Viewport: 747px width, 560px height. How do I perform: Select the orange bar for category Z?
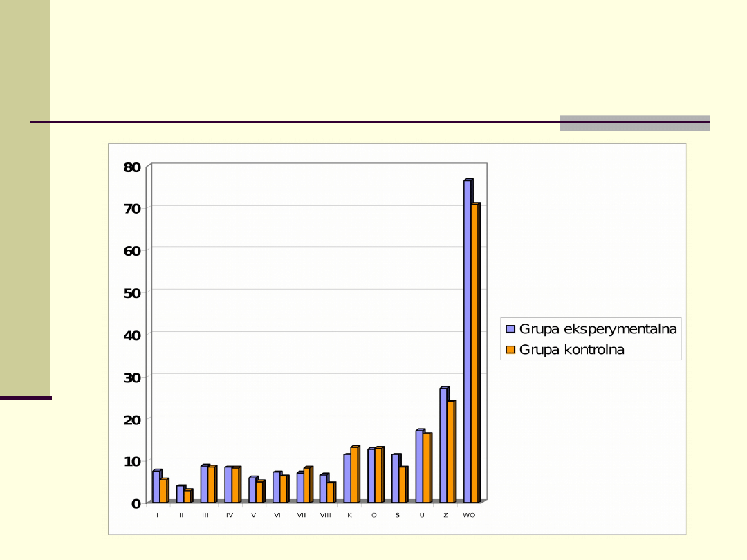click(x=450, y=451)
